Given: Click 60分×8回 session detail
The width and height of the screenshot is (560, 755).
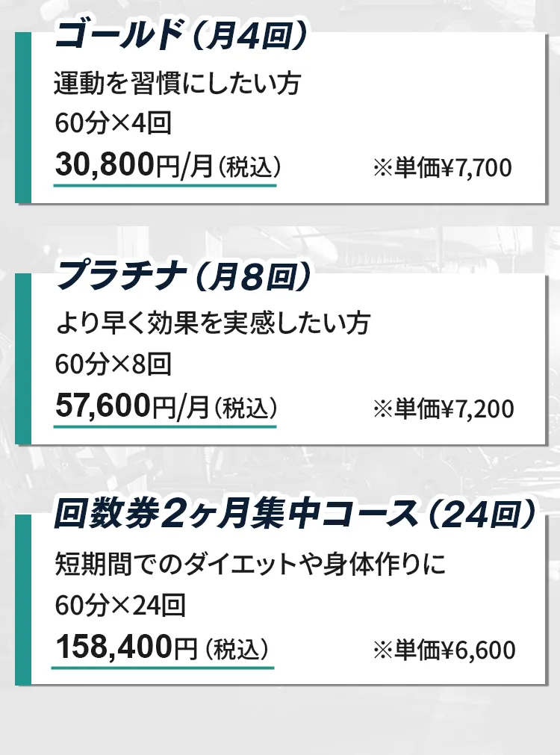Looking at the screenshot, I should tap(113, 364).
